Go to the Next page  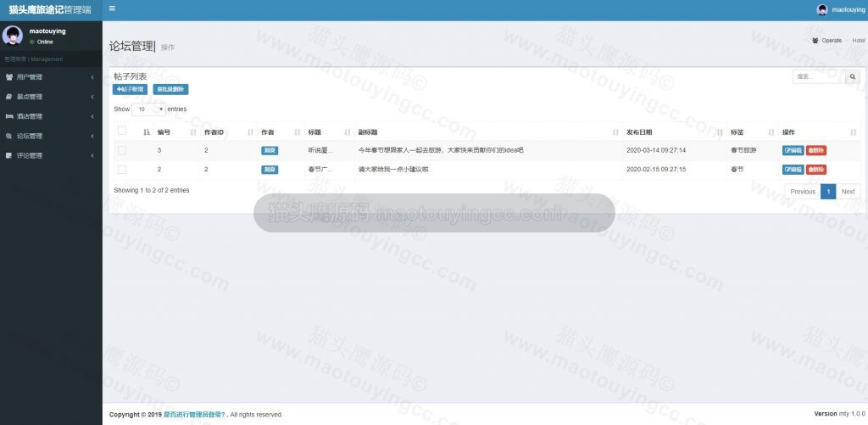848,192
